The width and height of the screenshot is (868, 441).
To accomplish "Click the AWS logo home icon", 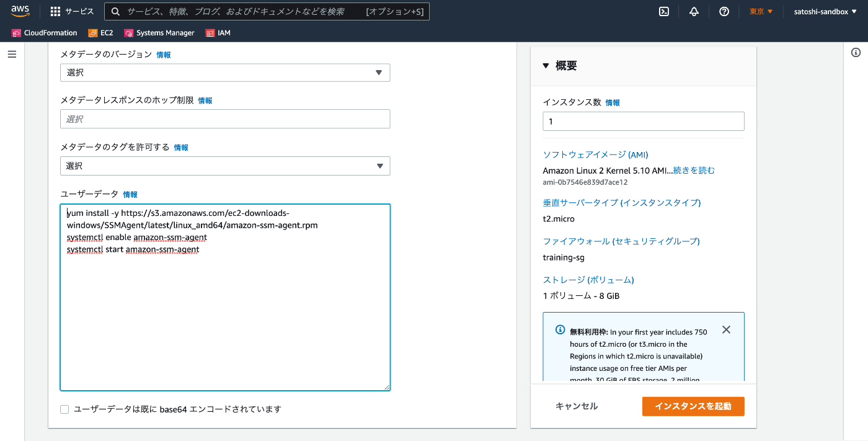I will (x=20, y=11).
